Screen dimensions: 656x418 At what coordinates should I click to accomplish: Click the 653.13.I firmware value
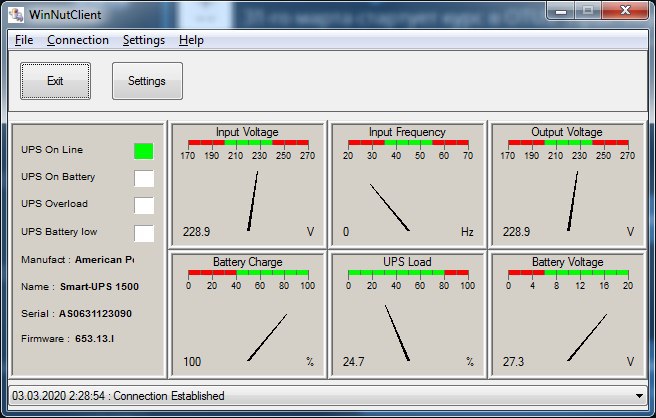pyautogui.click(x=95, y=339)
